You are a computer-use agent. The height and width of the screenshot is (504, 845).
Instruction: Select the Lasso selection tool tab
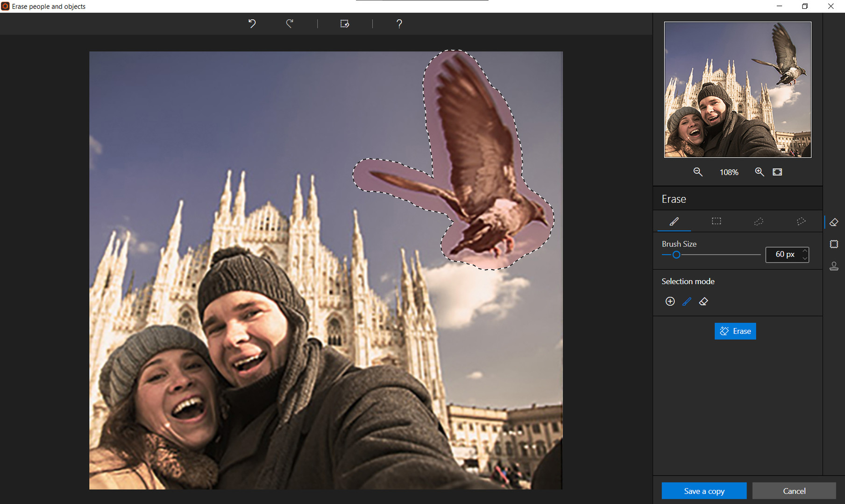click(759, 221)
